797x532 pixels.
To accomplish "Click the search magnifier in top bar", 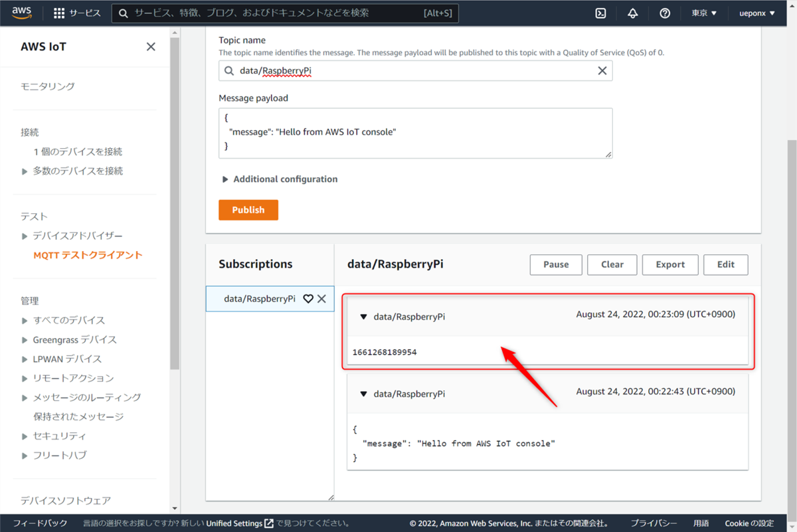I will click(x=123, y=13).
